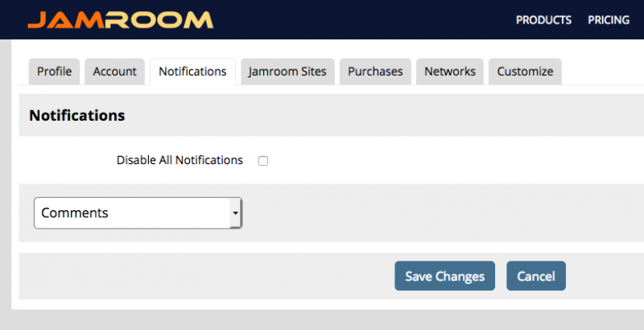Image resolution: width=644 pixels, height=330 pixels.
Task: Switch to the Purchases tab
Action: click(375, 72)
